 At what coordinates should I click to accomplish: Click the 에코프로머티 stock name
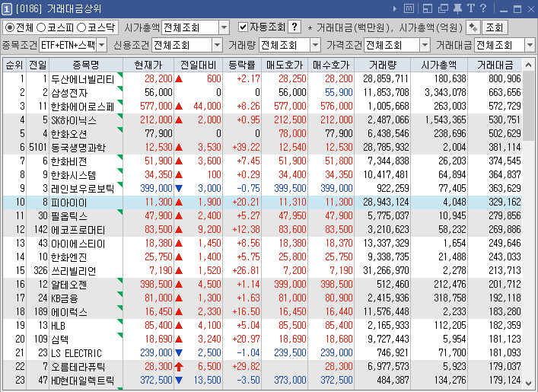click(78, 230)
